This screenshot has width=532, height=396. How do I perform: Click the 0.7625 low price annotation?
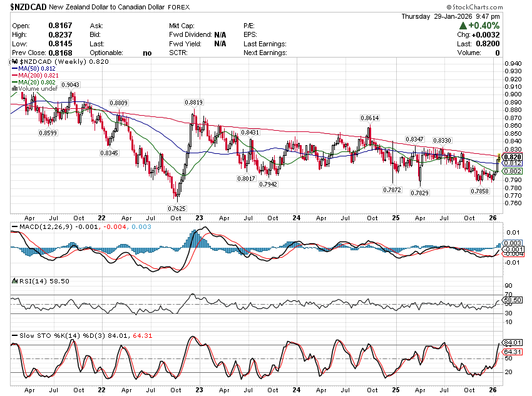(176, 208)
